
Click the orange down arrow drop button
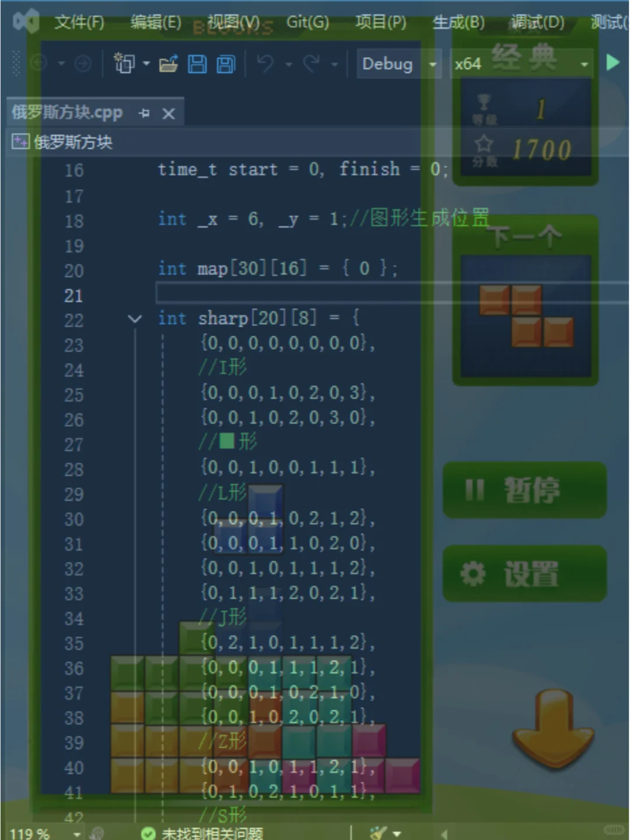(x=553, y=729)
